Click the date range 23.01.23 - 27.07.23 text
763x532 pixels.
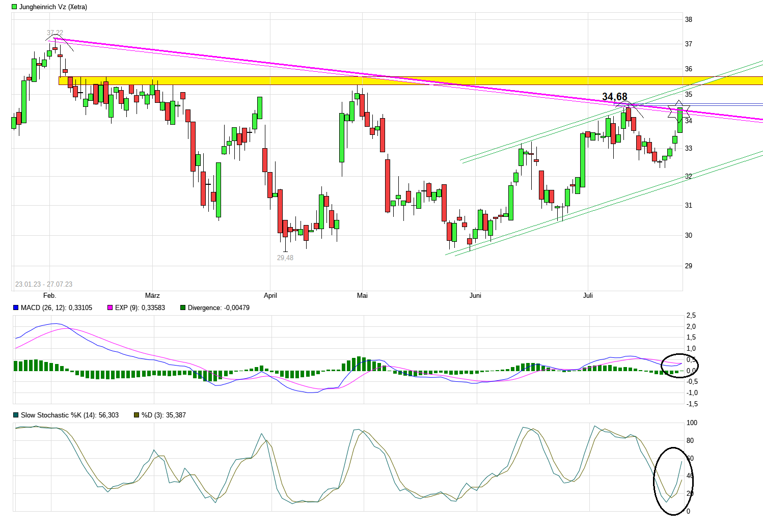[44, 284]
